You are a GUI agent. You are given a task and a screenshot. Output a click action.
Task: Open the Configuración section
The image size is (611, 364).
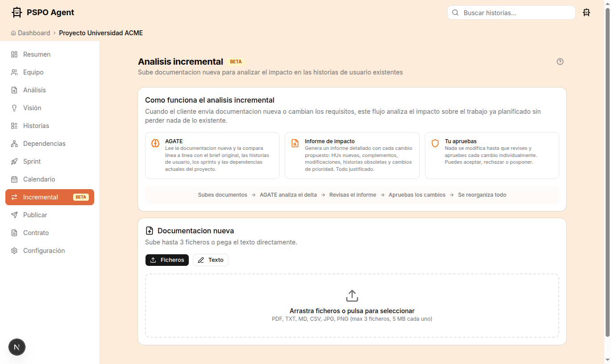pyautogui.click(x=43, y=250)
